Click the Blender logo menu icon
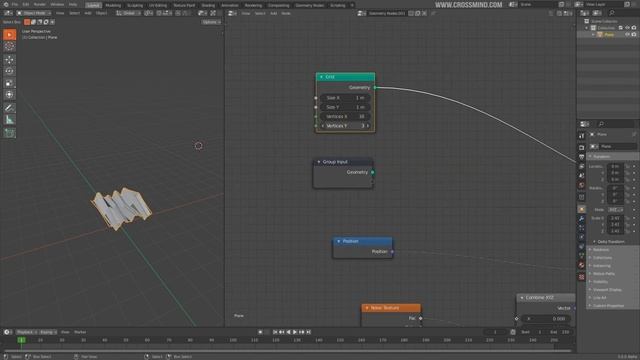The width and height of the screenshot is (640, 360). 6,4
